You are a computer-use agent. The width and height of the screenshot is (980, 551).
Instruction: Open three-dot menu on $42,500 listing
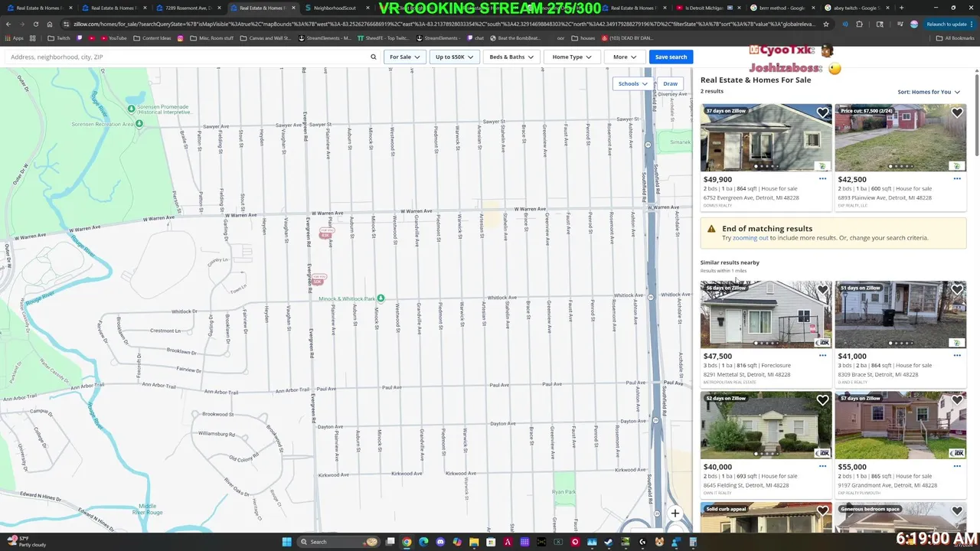point(957,179)
